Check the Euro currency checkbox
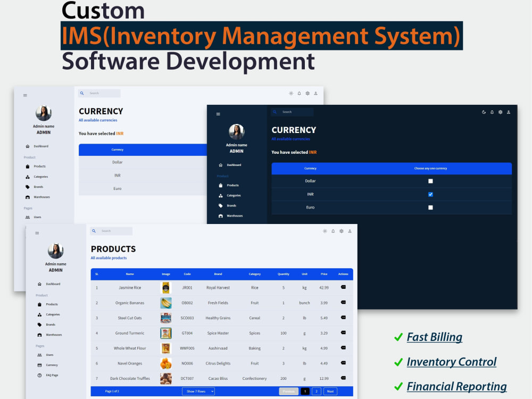Image resolution: width=532 pixels, height=399 pixels. pos(430,207)
